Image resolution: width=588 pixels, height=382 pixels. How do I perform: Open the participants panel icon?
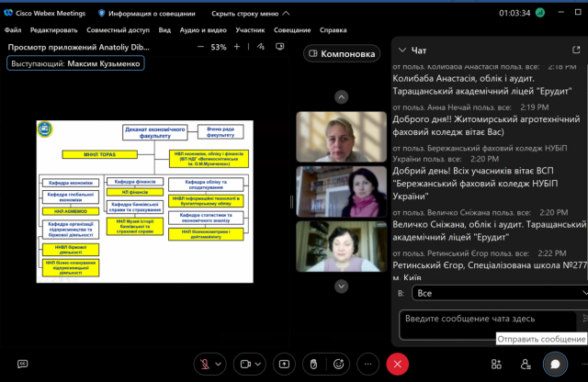point(523,364)
